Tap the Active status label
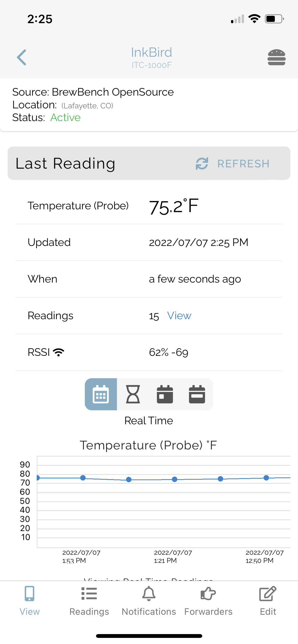Screen dimensions: 298x644 (65, 118)
